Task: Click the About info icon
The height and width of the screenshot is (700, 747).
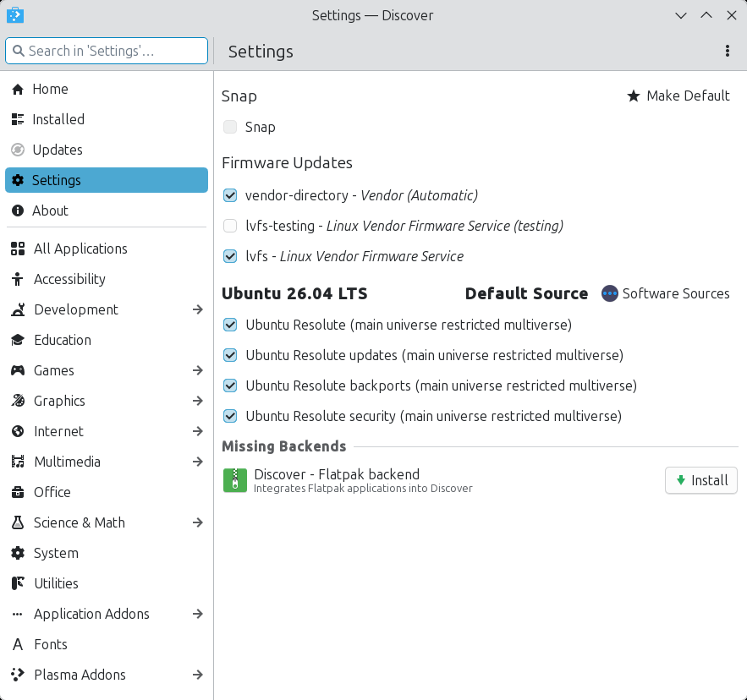Action: click(x=18, y=211)
